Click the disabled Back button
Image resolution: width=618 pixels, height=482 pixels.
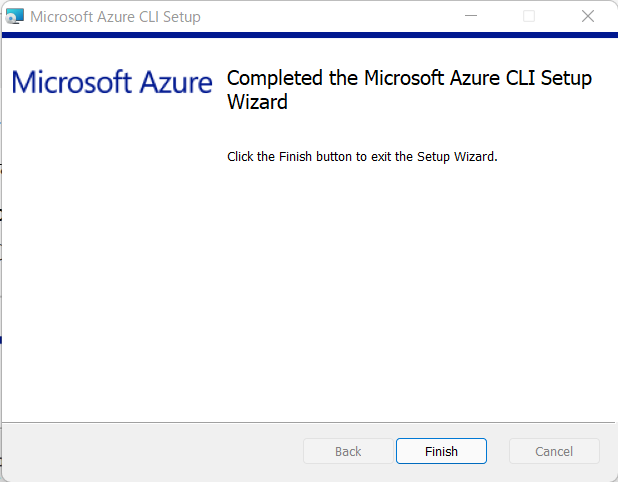click(x=348, y=451)
